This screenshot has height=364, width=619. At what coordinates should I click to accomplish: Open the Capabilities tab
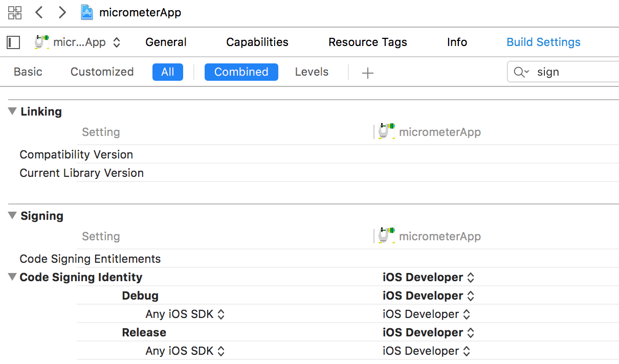[257, 42]
